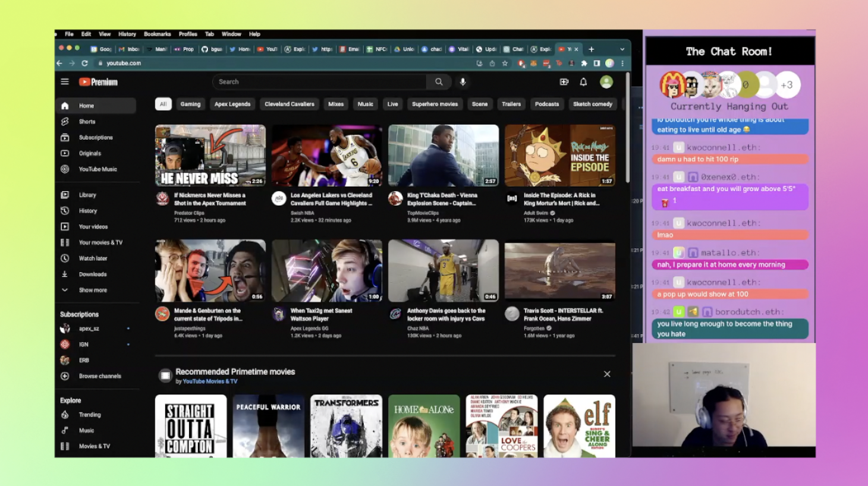Select the Superhero movies filter chip
The width and height of the screenshot is (868, 486).
tap(435, 104)
